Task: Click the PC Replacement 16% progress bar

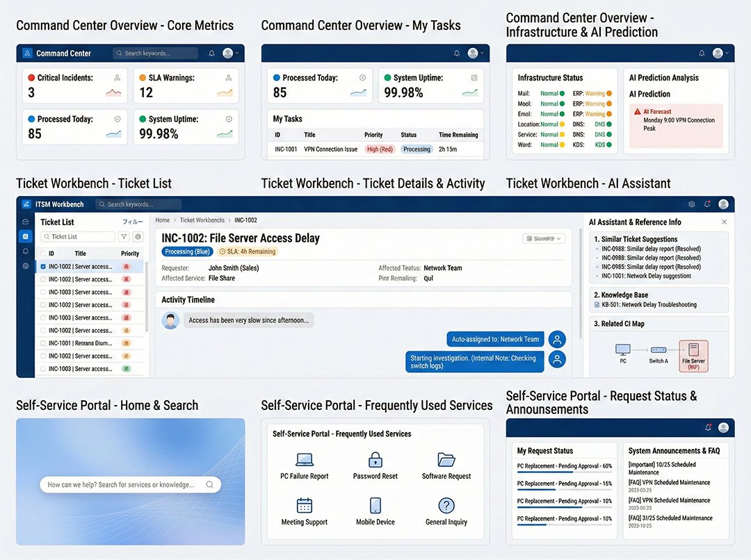Action: (564, 490)
